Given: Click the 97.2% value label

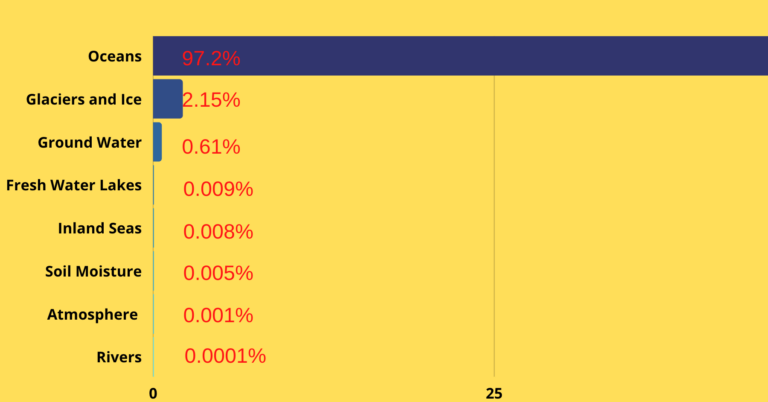Looking at the screenshot, I should [211, 59].
